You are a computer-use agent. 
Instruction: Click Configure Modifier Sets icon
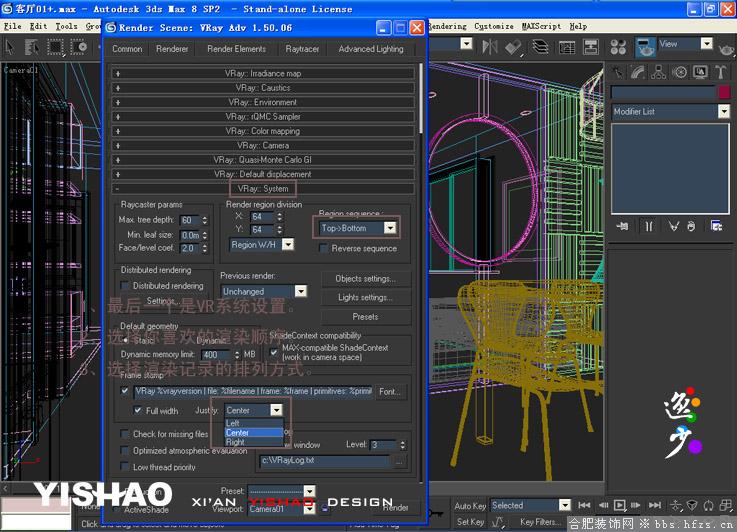(x=716, y=227)
